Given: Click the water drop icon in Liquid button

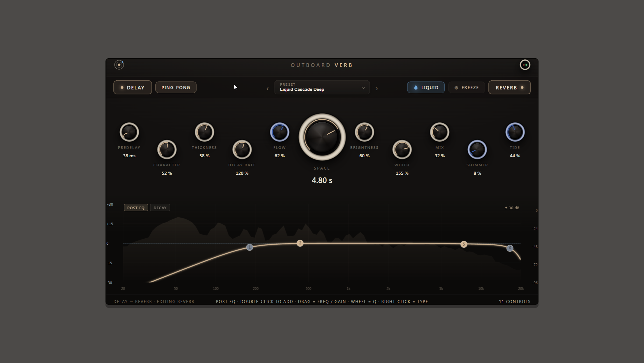Looking at the screenshot, I should pos(416,87).
